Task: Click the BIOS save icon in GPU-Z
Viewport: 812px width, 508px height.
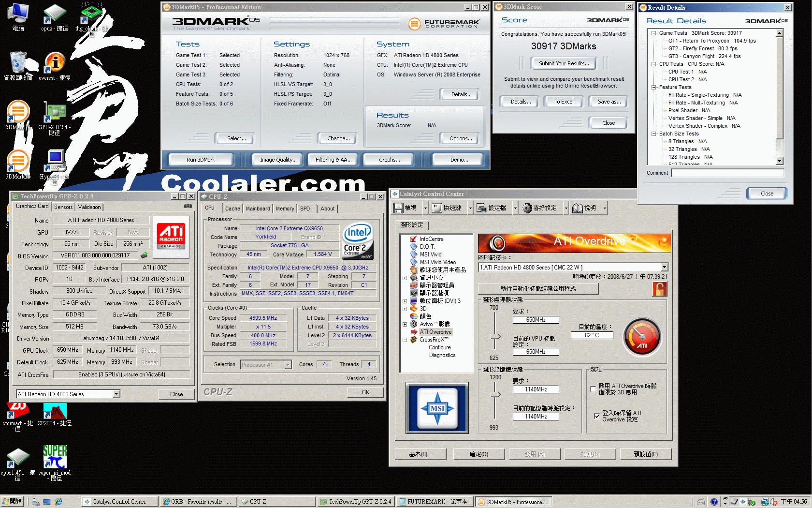Action: click(144, 255)
